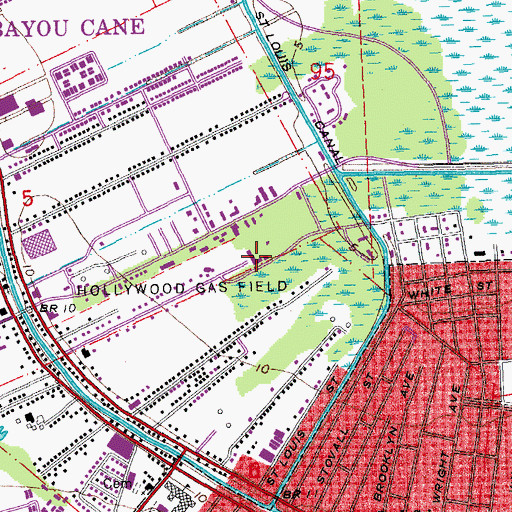The height and width of the screenshot is (512, 512).
Task: Click the Cem cemetery label
Action: 116,484
